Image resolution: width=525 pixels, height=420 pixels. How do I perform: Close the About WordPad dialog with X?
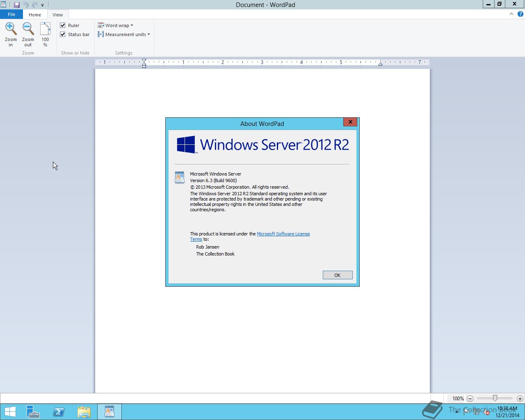coord(350,122)
